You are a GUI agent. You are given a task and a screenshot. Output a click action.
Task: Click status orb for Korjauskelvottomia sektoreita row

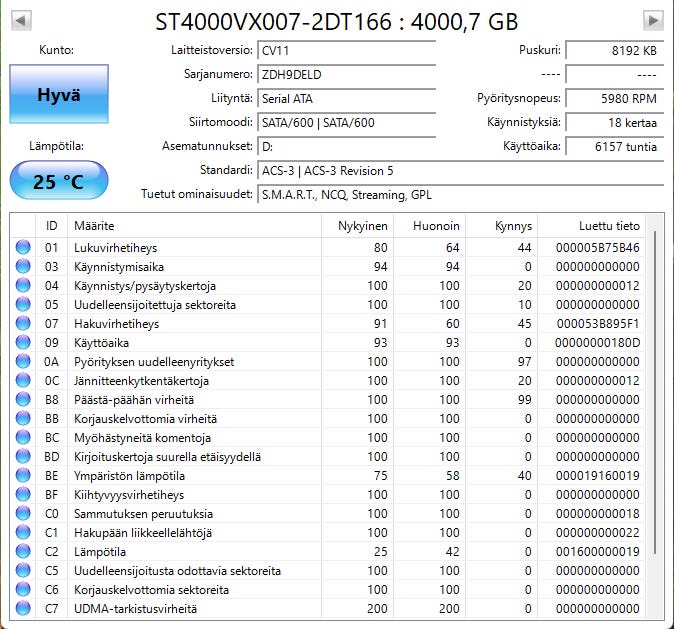click(x=23, y=589)
